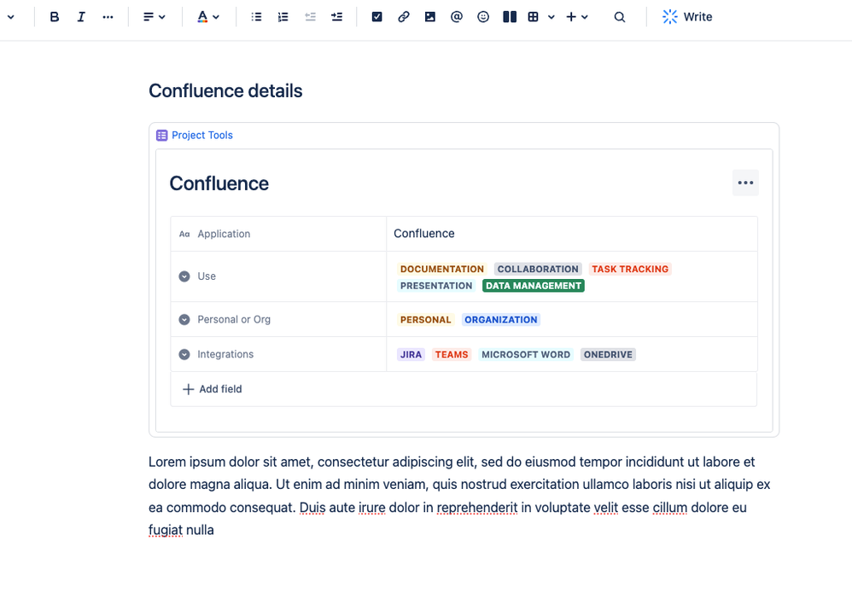This screenshot has width=852, height=616.
Task: Toggle bold formatting
Action: (55, 17)
